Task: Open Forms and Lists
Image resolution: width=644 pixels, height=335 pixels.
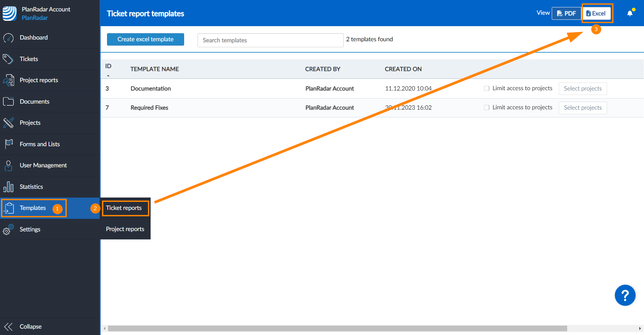Action: [x=40, y=144]
